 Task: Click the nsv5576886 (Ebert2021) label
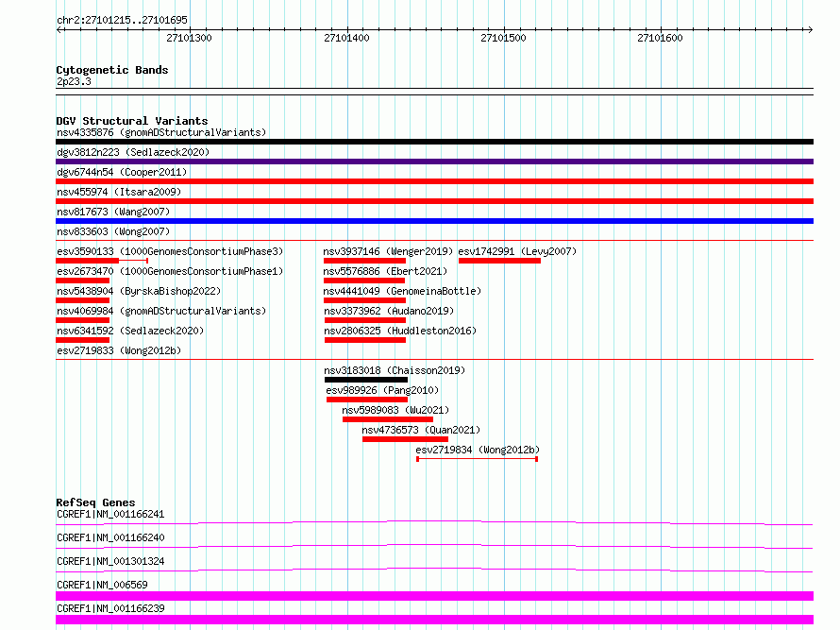click(385, 271)
